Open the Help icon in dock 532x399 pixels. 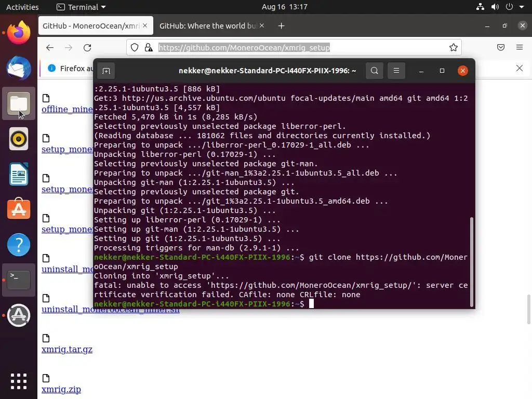[19, 245]
